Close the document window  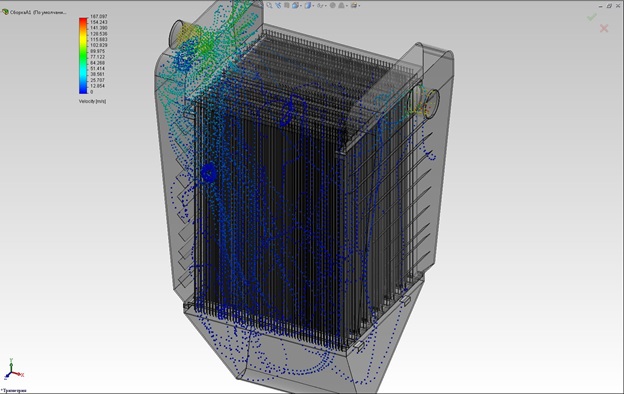click(x=618, y=6)
